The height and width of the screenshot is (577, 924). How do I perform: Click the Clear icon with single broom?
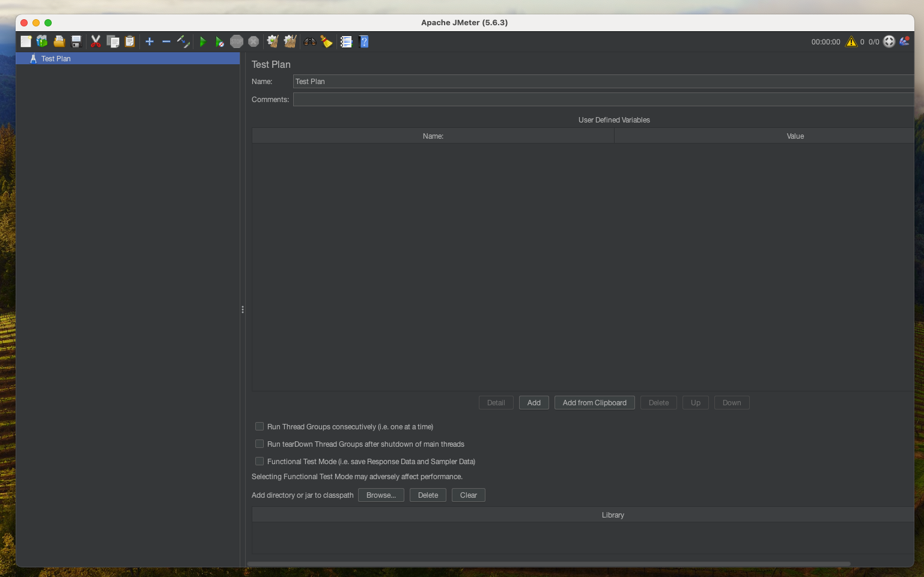pos(273,41)
